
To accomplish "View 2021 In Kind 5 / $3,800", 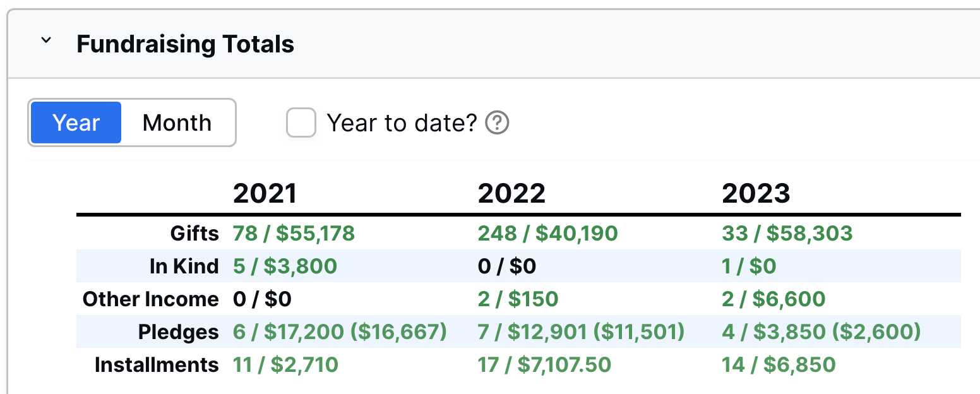I will point(285,266).
